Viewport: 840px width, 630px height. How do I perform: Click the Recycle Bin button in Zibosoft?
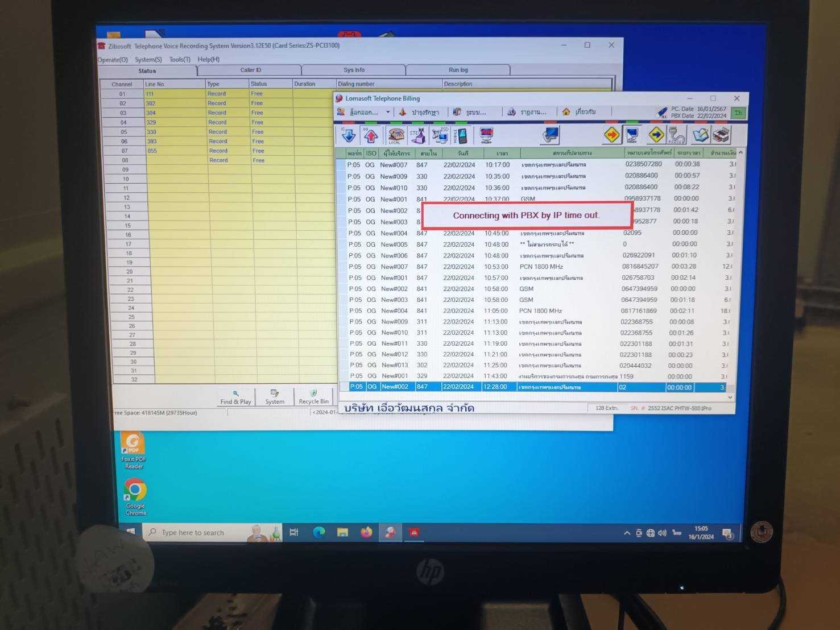[313, 397]
